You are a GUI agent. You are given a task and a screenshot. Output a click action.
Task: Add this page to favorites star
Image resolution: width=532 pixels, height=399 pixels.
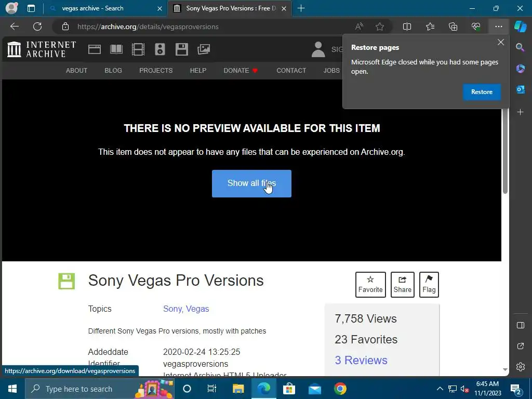coord(380,26)
